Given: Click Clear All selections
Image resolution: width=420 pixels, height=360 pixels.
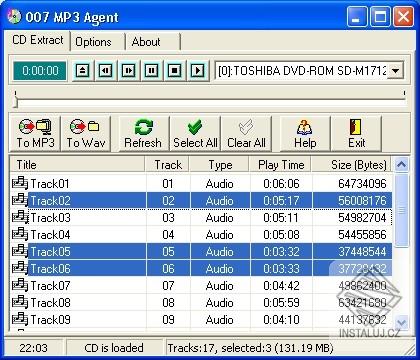Looking at the screenshot, I should [x=246, y=133].
